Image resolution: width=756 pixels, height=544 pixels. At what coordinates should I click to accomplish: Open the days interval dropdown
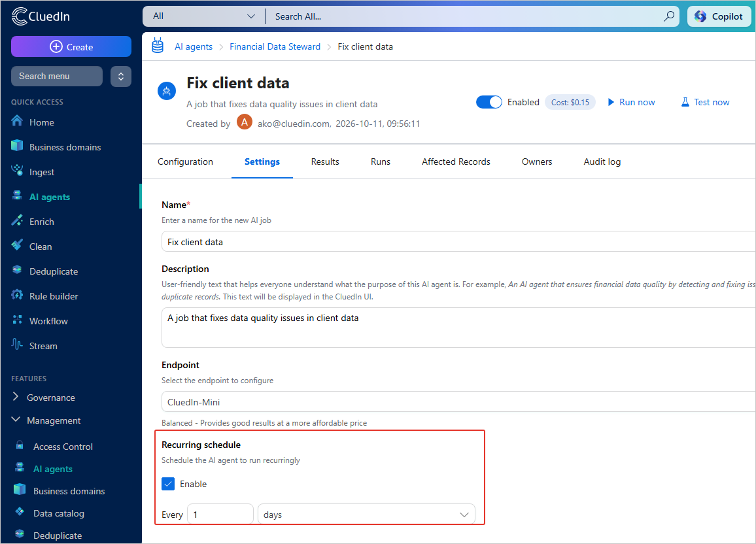point(366,515)
